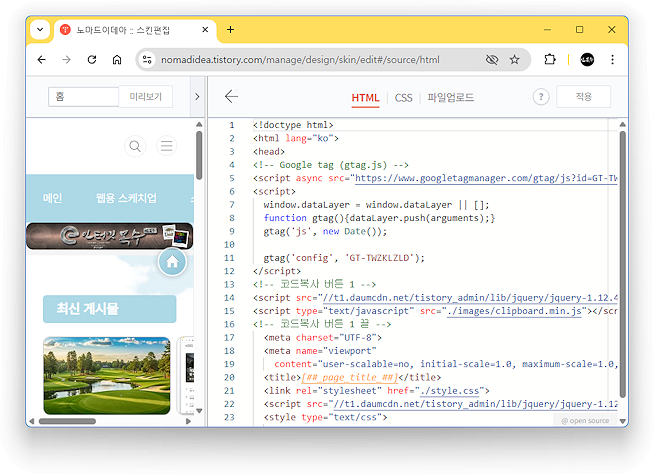Open search icon in blog preview
Screen dimensions: 654x475
pyautogui.click(x=135, y=146)
